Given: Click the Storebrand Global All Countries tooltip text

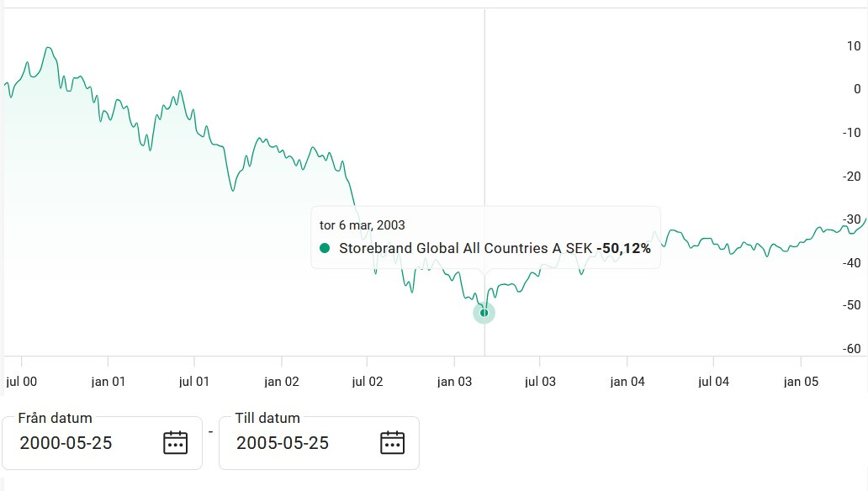Looking at the screenshot, I should pyautogui.click(x=466, y=248).
